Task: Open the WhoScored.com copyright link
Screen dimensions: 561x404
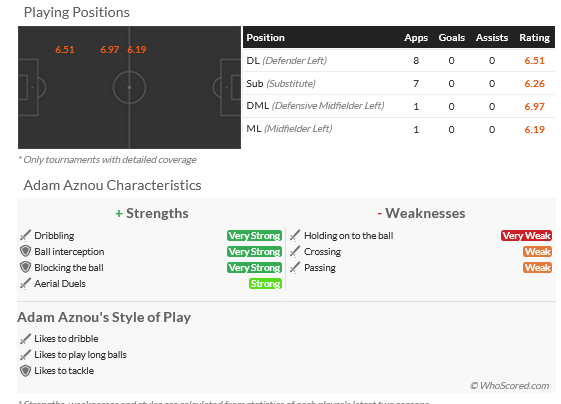Action: click(x=509, y=385)
